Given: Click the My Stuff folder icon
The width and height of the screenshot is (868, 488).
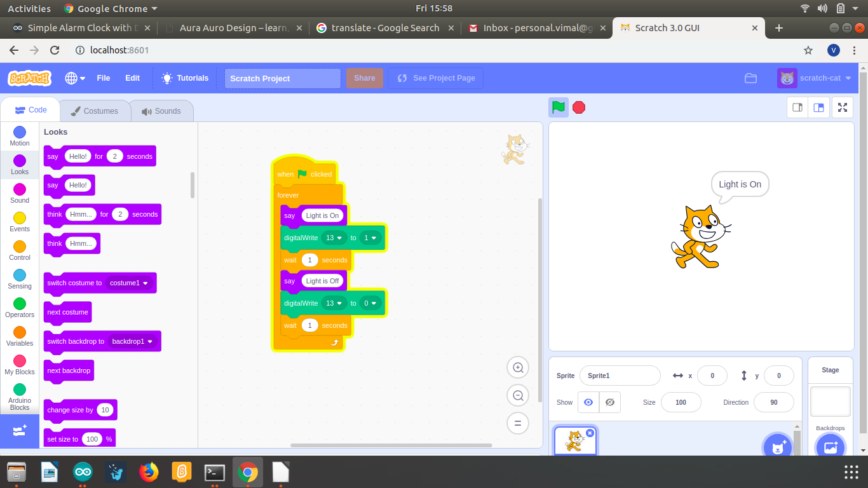Looking at the screenshot, I should point(750,78).
